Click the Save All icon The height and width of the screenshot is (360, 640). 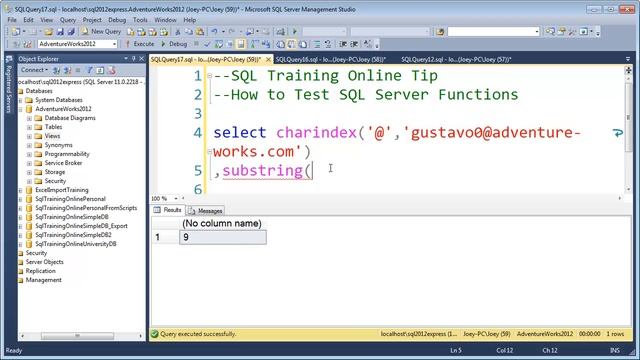pyautogui.click(x=71, y=31)
